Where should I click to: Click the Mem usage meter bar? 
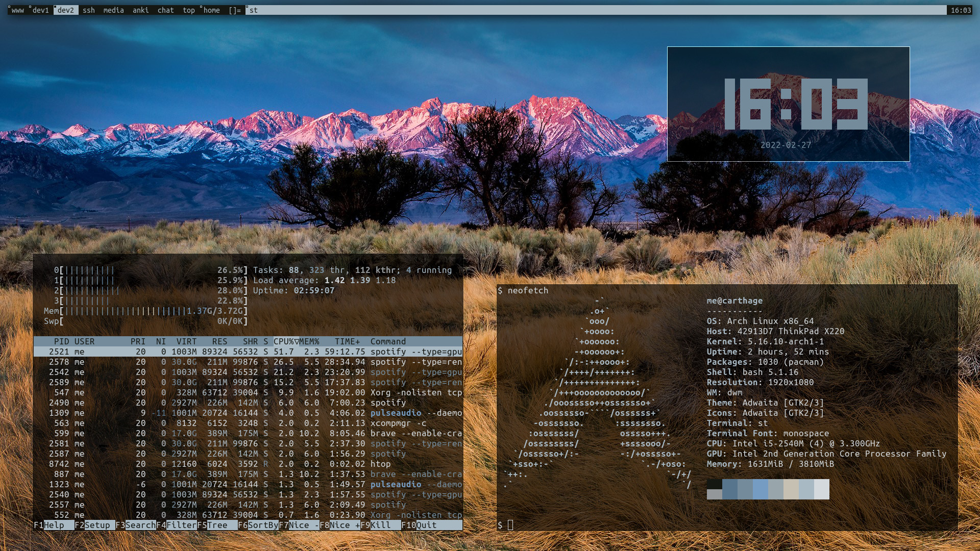click(145, 311)
